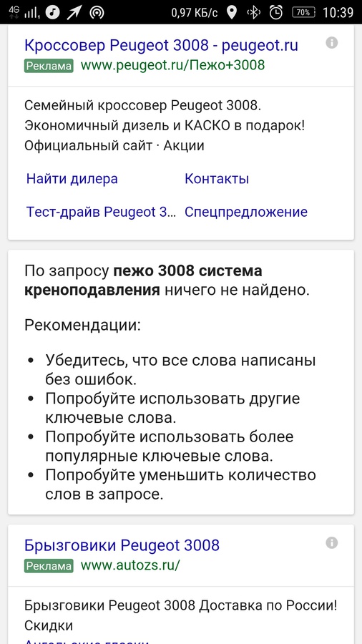
Task: Tap the hotspot icon in status bar
Action: tap(97, 13)
